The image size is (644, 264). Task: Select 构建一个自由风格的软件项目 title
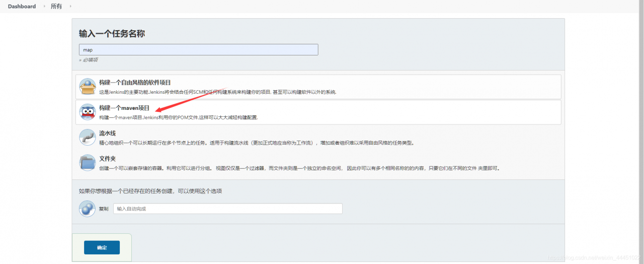pos(135,82)
